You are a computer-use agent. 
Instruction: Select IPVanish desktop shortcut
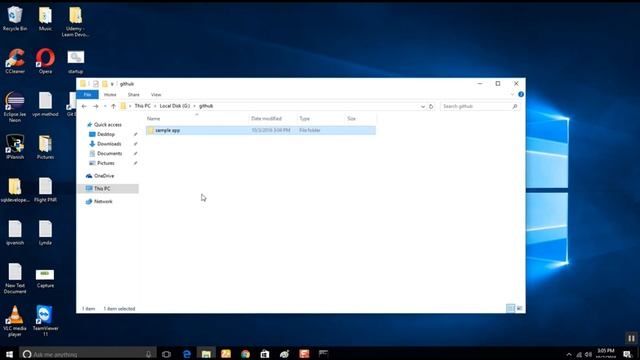point(15,147)
